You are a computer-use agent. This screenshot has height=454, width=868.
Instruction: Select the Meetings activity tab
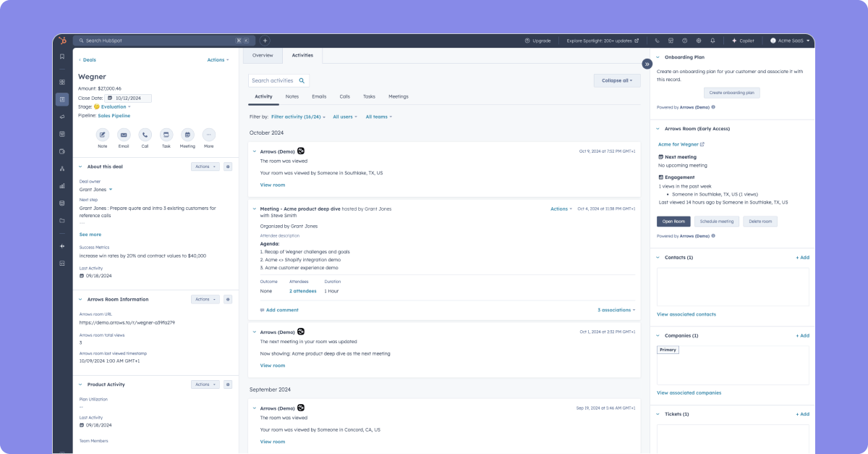(x=399, y=96)
